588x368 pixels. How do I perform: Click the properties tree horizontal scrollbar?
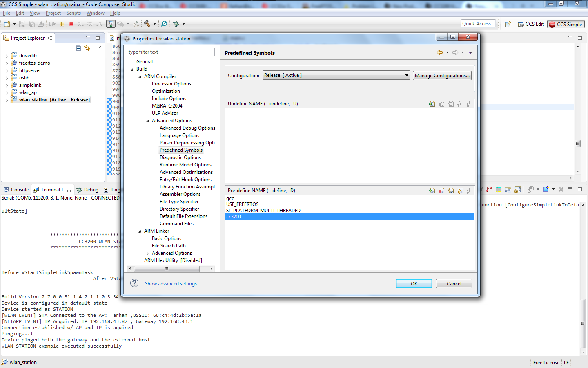pyautogui.click(x=167, y=269)
